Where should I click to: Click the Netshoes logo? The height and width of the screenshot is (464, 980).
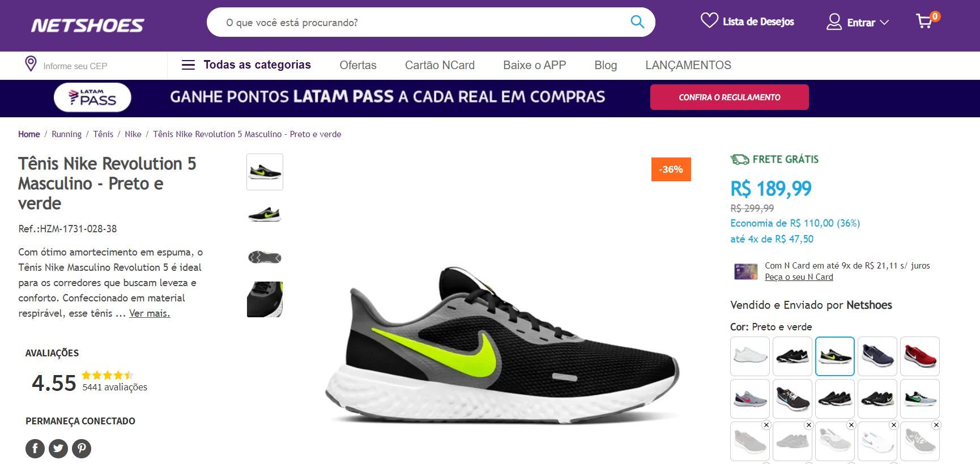[x=88, y=25]
